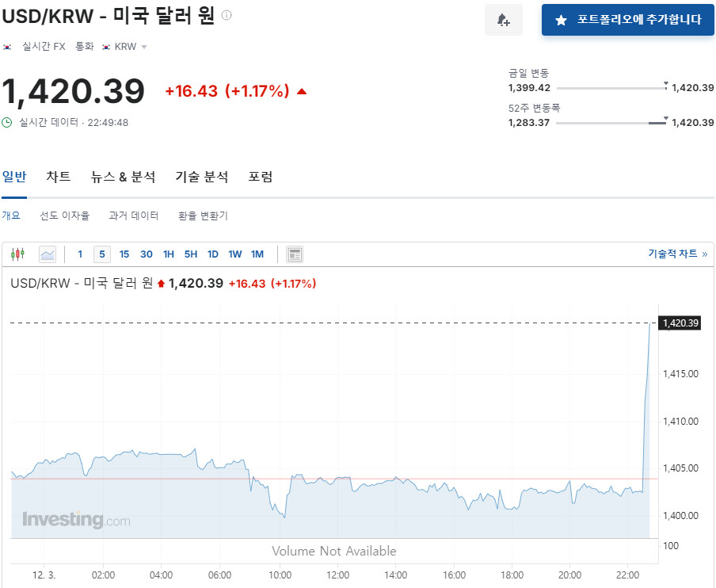
Task: Click the 52주 변동폭 range slider bar
Action: click(611, 123)
